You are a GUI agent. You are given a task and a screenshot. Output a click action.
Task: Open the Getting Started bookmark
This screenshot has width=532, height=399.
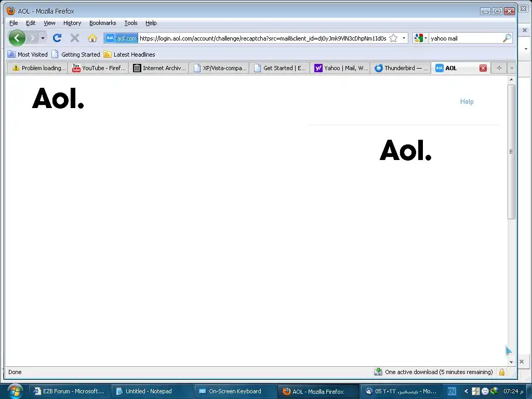point(76,54)
